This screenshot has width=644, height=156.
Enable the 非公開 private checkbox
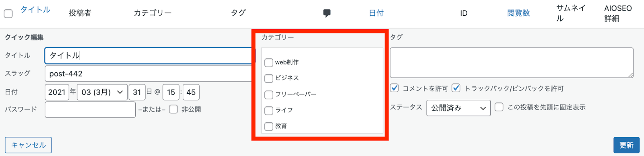click(x=173, y=109)
